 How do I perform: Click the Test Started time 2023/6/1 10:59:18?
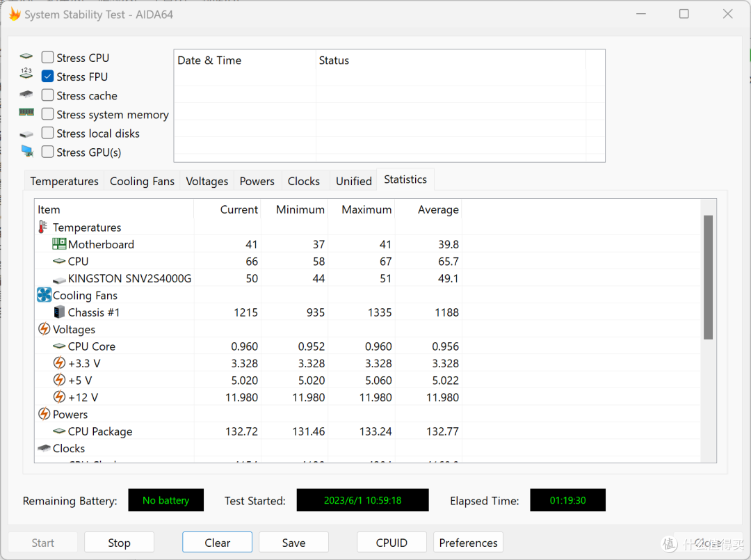coord(362,500)
